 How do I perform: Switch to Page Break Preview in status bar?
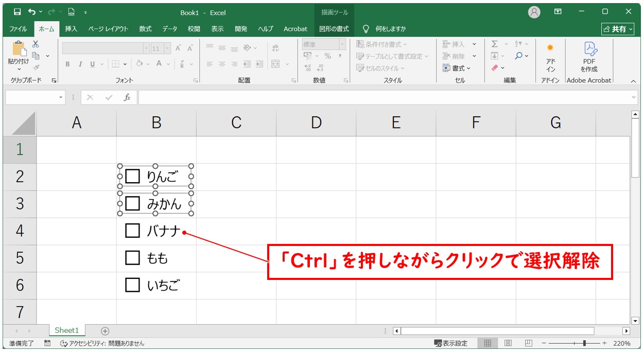click(528, 343)
